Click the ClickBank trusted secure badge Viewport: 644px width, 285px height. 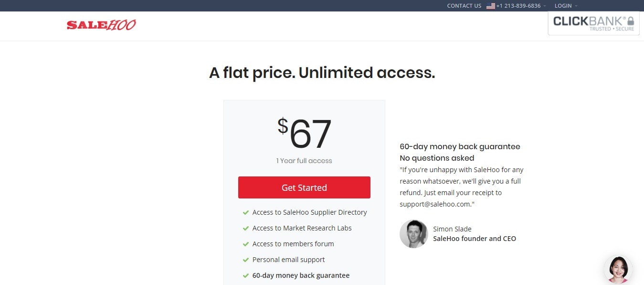point(593,23)
